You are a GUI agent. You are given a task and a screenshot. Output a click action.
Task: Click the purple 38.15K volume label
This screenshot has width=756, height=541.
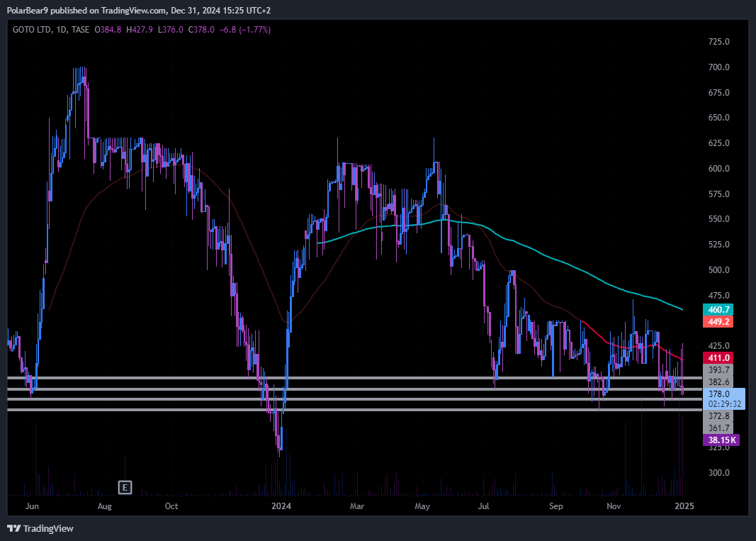tap(719, 440)
